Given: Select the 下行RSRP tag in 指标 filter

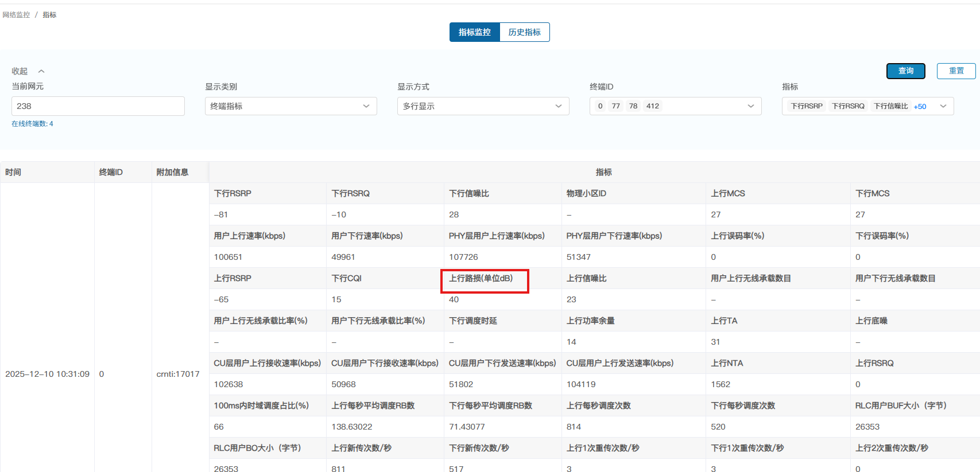Looking at the screenshot, I should [x=806, y=106].
